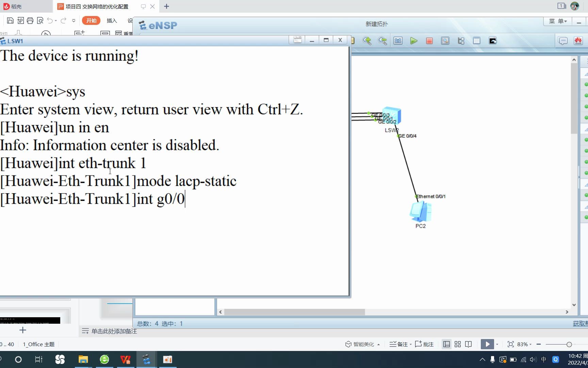Click the print preview icon in WPS toolbar
Image resolution: width=588 pixels, height=368 pixels.
click(40, 21)
